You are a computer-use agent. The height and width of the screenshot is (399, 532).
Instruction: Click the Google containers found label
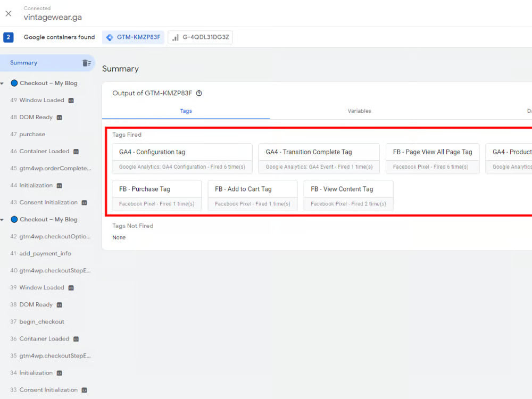pos(60,37)
